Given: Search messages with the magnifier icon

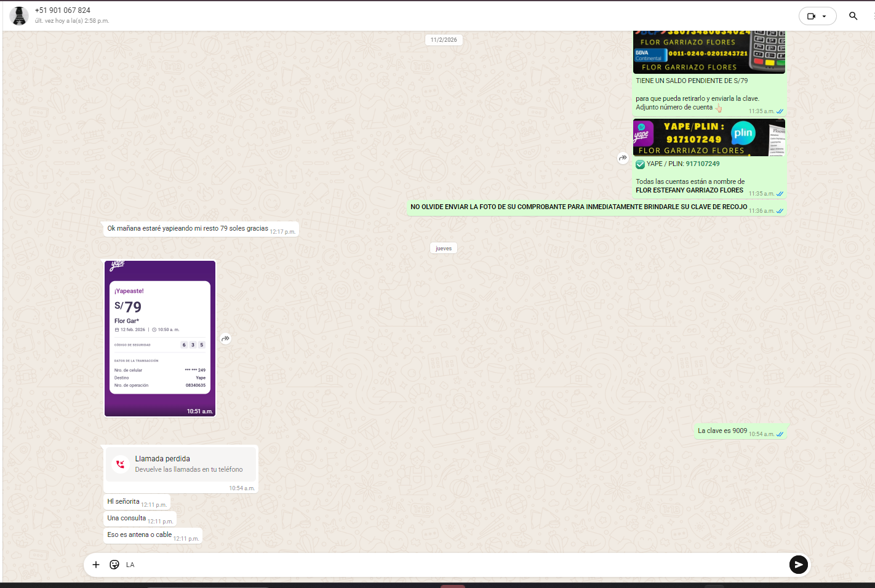Looking at the screenshot, I should click(853, 16).
